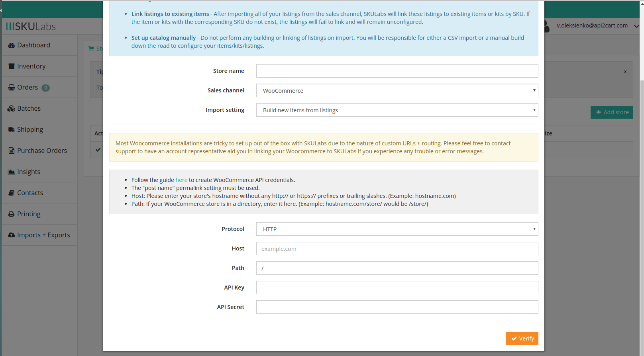Click into the Store name field
644x356 pixels.
coord(397,71)
